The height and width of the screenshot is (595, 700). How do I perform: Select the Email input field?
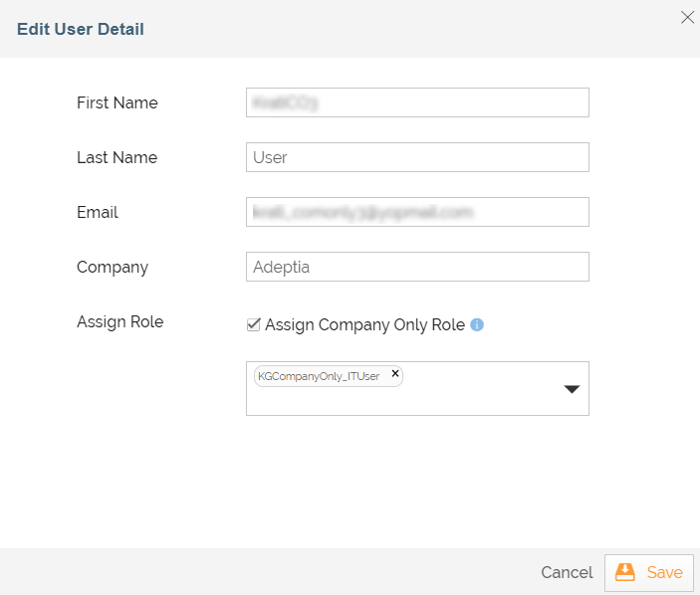point(417,212)
